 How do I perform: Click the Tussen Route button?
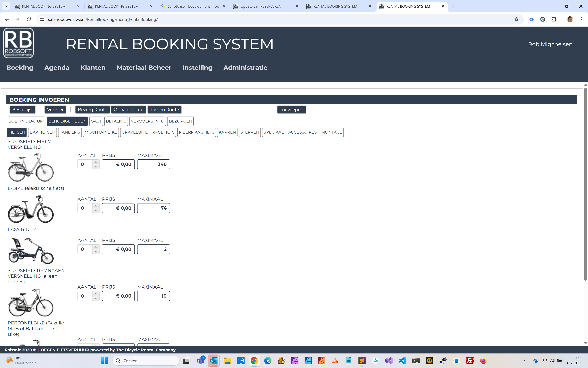[x=164, y=109]
